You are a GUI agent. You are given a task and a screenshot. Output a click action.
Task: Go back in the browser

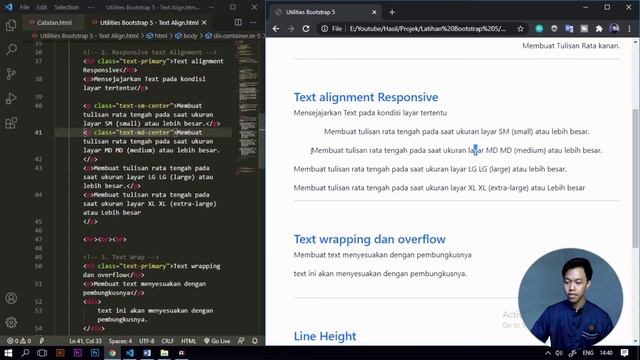276,29
